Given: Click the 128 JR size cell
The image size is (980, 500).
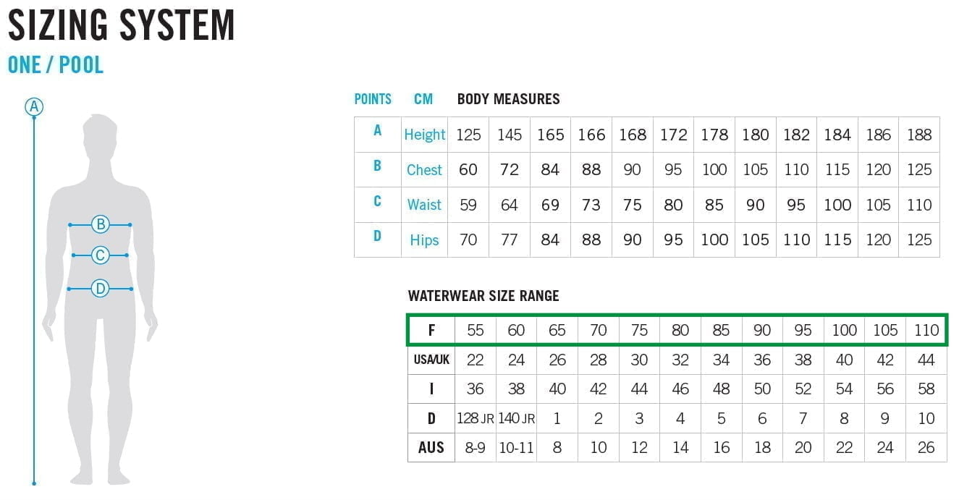Looking at the screenshot, I should click(475, 418).
